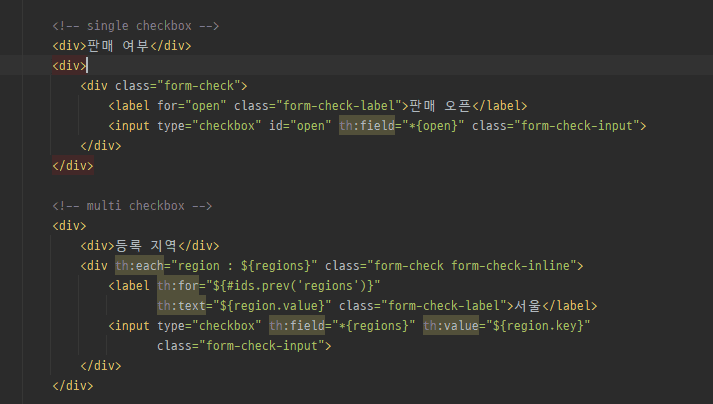Click the '*{open}' field expression
The width and height of the screenshot is (713, 404).
pyautogui.click(x=432, y=126)
